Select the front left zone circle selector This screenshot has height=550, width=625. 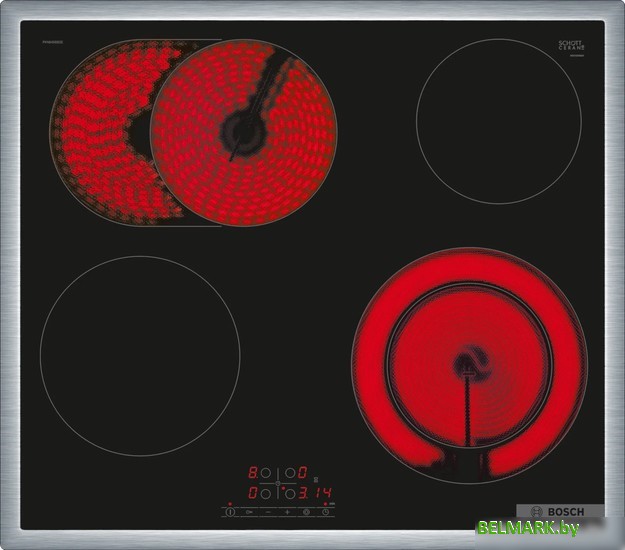point(267,492)
